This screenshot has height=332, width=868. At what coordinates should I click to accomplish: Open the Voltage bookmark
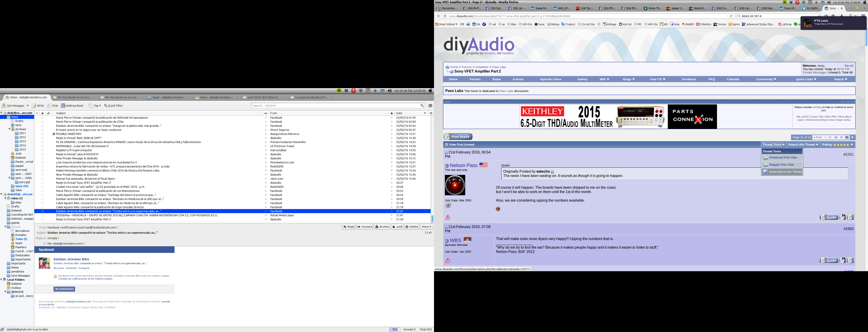tap(609, 24)
